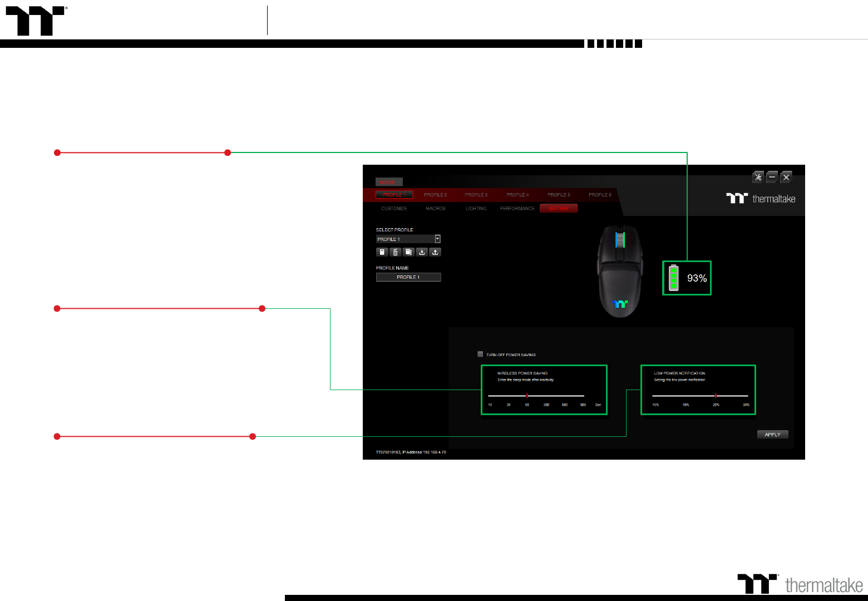Click the Profile Name input field

click(408, 277)
